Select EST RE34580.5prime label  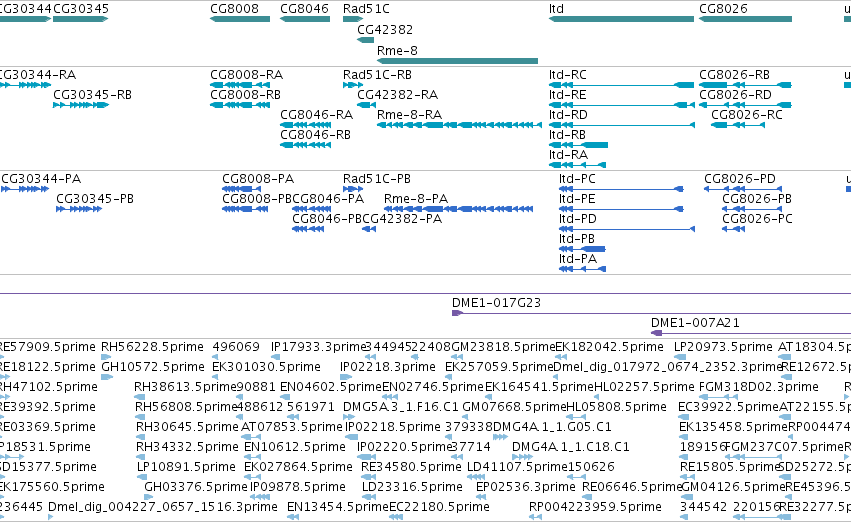pos(411,467)
